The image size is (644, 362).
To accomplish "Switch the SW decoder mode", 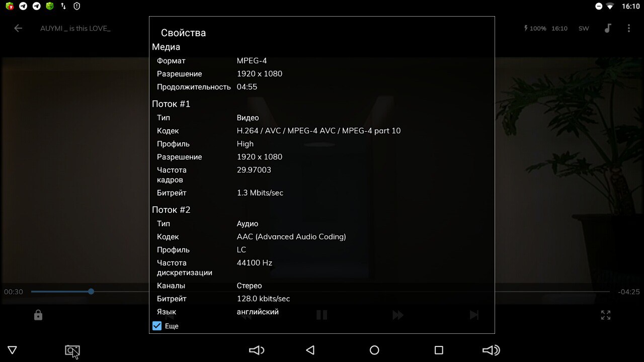I will (x=584, y=29).
